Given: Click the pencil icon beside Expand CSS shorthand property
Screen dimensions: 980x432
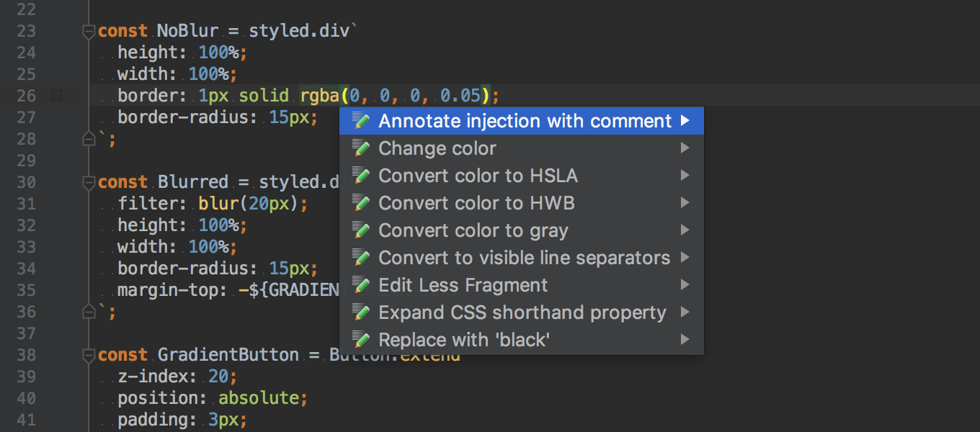Looking at the screenshot, I should tap(362, 312).
